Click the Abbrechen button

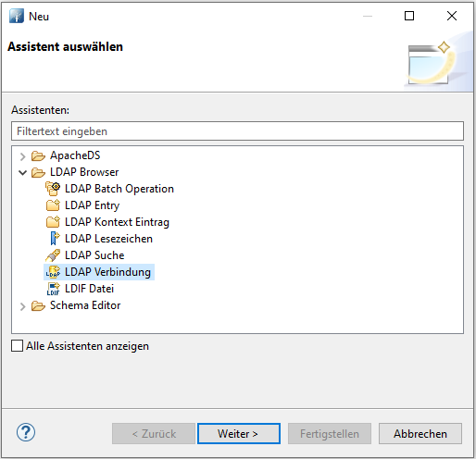tap(420, 434)
